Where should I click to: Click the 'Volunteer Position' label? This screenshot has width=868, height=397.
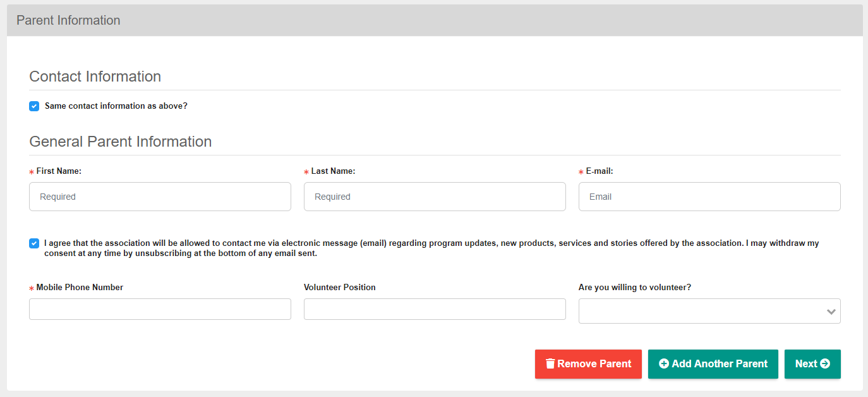pos(340,288)
